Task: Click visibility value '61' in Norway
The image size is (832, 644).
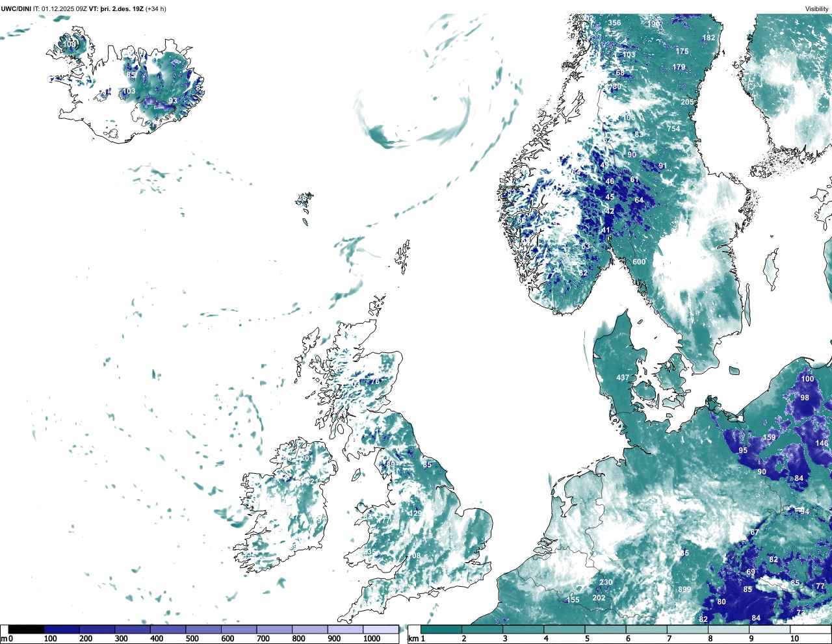Action: (x=634, y=179)
